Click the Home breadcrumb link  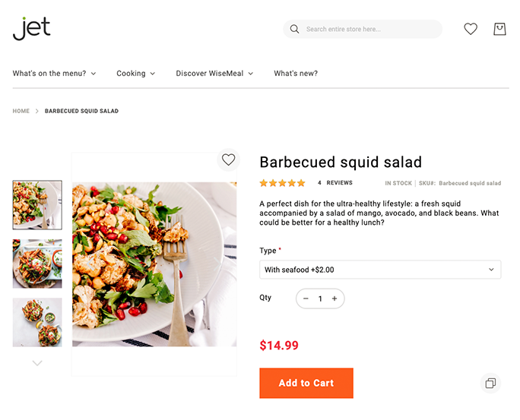[x=21, y=111]
